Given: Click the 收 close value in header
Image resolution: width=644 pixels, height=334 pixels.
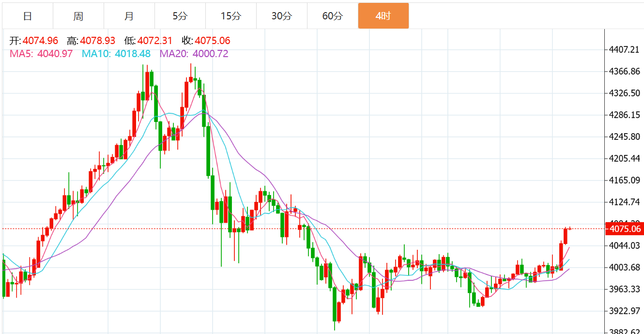Looking at the screenshot, I should coord(213,41).
